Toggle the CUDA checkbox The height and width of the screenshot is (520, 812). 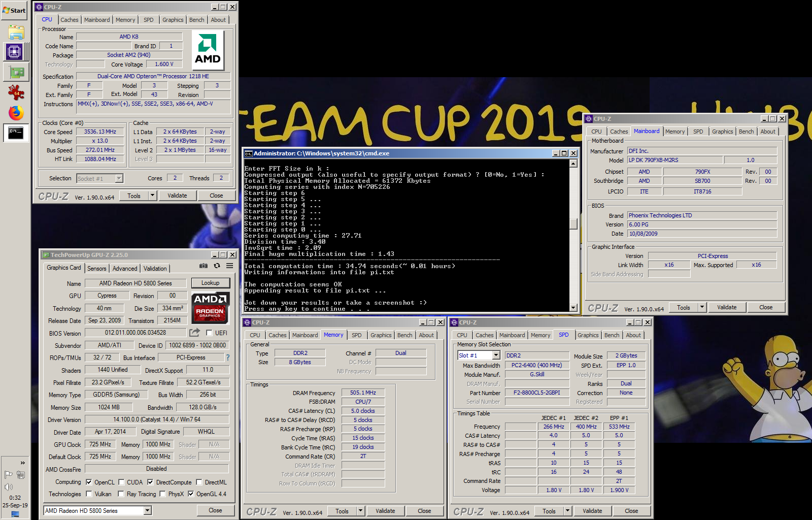click(x=121, y=482)
